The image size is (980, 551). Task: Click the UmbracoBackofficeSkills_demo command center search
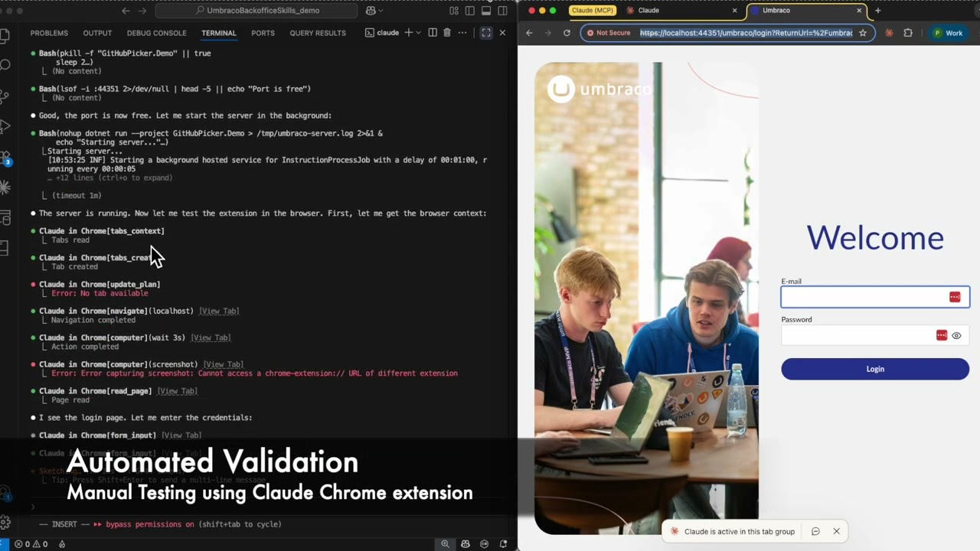257,11
